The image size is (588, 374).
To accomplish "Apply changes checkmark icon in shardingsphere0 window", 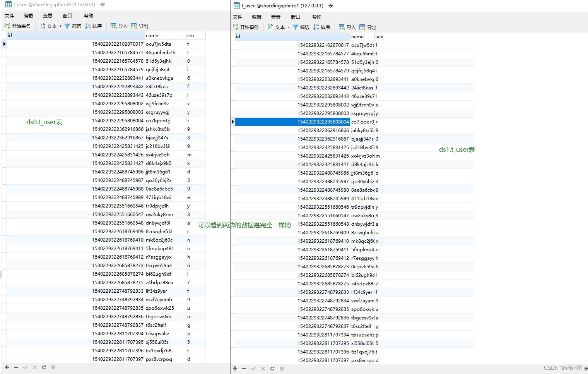I will (25, 367).
